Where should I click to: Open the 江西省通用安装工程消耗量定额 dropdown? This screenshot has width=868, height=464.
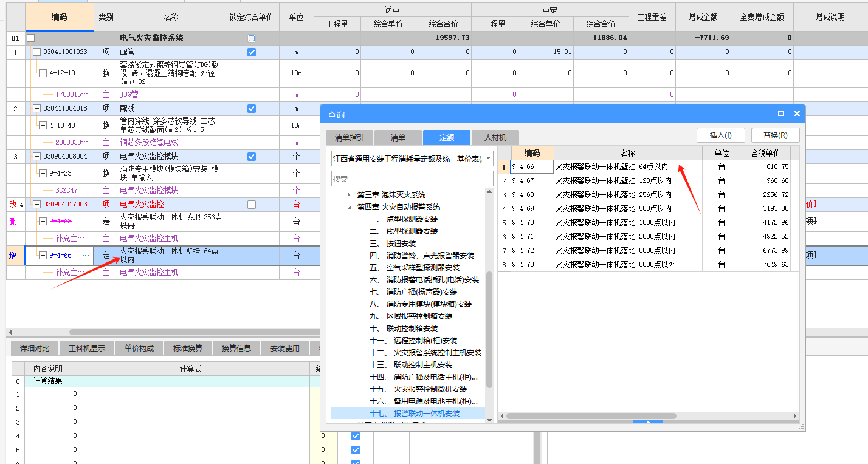488,159
